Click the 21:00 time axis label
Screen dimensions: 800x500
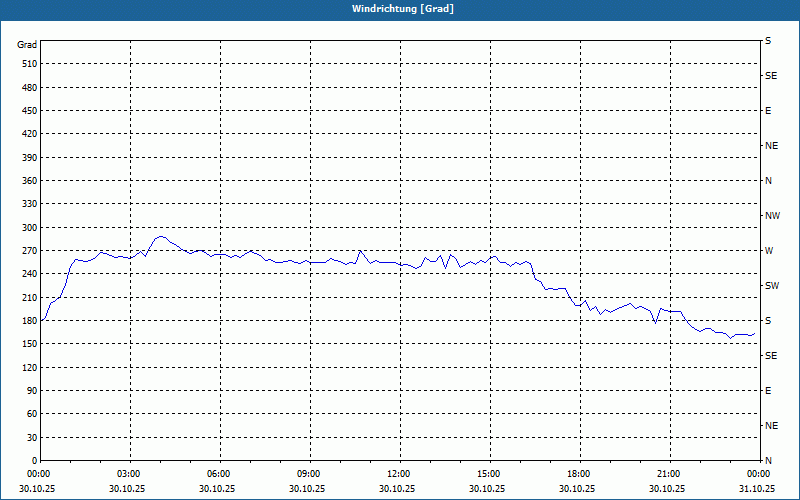(x=670, y=474)
